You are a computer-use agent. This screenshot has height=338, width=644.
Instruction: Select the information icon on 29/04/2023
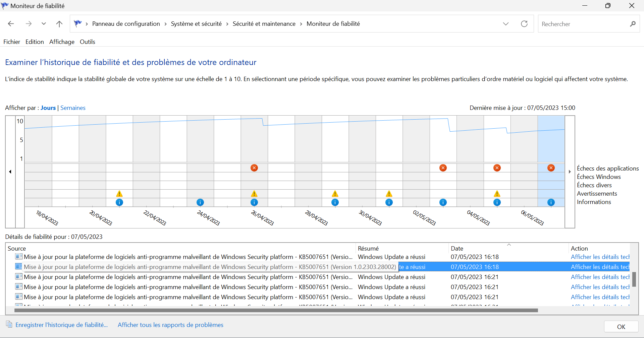[x=335, y=202]
